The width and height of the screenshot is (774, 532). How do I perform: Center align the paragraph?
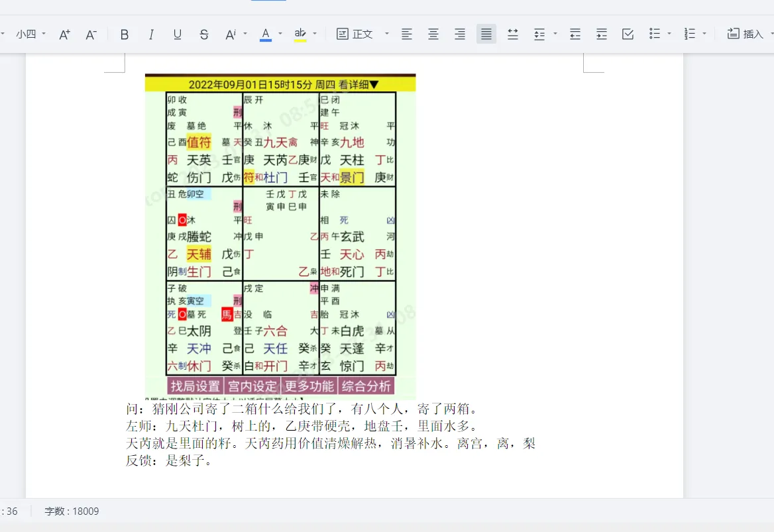click(433, 34)
